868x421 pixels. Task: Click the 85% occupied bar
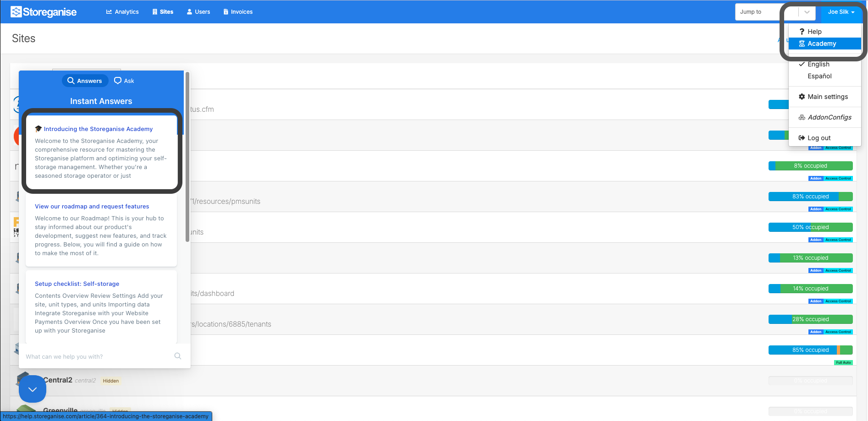810,350
